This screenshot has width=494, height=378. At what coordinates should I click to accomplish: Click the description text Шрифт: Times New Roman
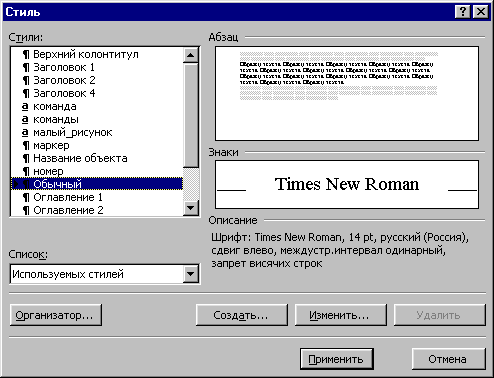pos(277,237)
